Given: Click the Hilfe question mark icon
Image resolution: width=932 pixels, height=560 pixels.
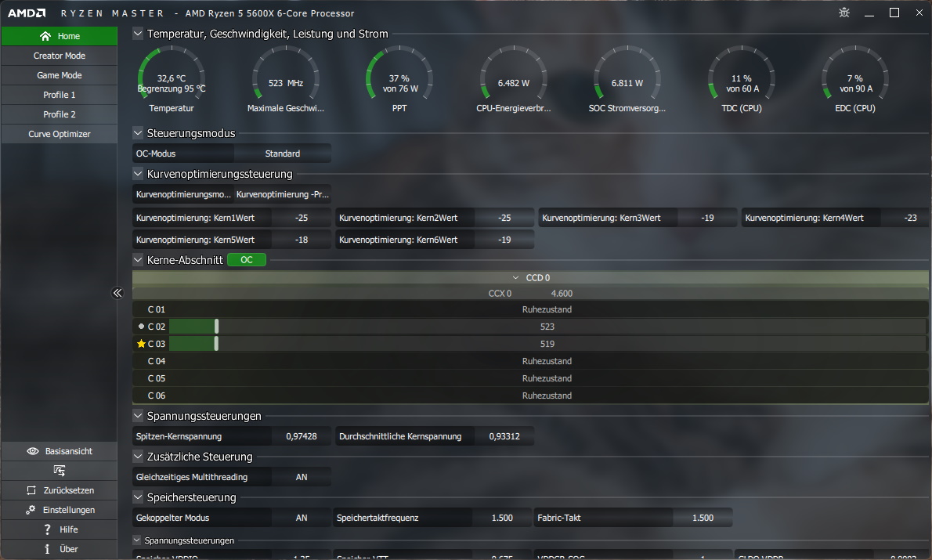Looking at the screenshot, I should click(x=48, y=529).
